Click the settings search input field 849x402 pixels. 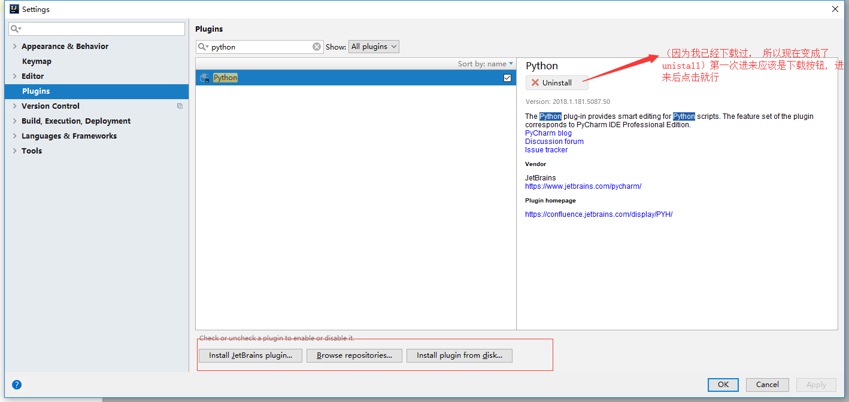pos(100,29)
